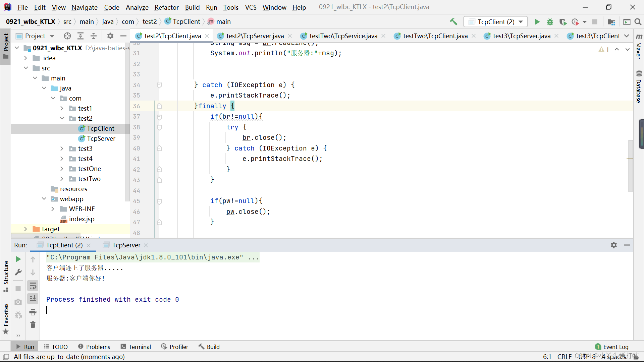644x362 pixels.
Task: Toggle scroll to end in console
Action: pyautogui.click(x=33, y=299)
